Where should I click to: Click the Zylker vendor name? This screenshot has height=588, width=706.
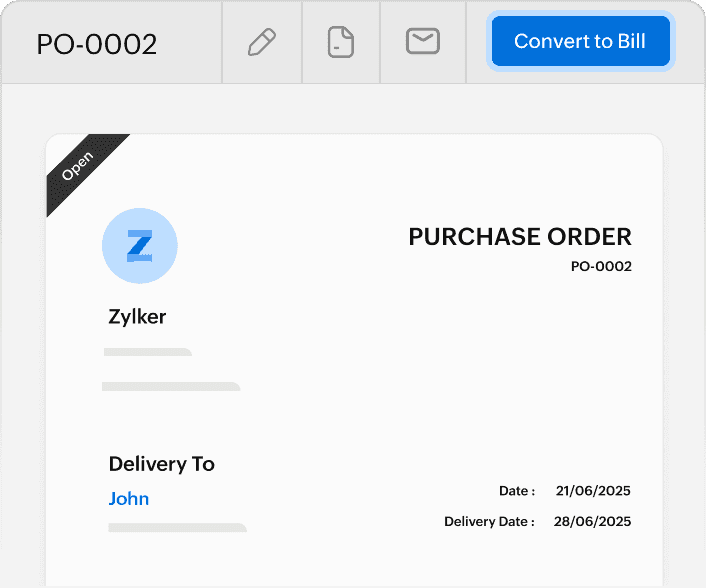coord(137,317)
